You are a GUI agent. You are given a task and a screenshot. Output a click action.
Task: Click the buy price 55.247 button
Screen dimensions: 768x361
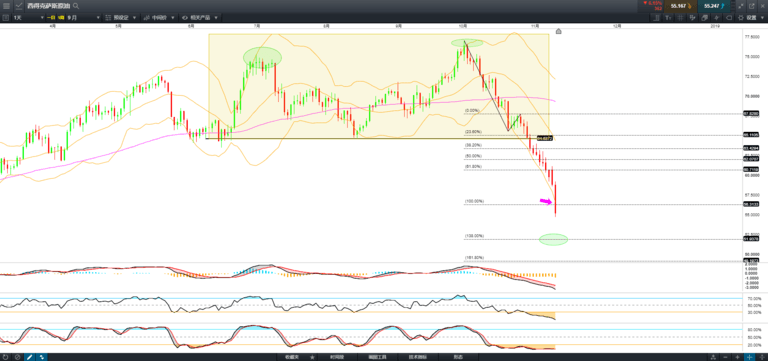coord(714,6)
